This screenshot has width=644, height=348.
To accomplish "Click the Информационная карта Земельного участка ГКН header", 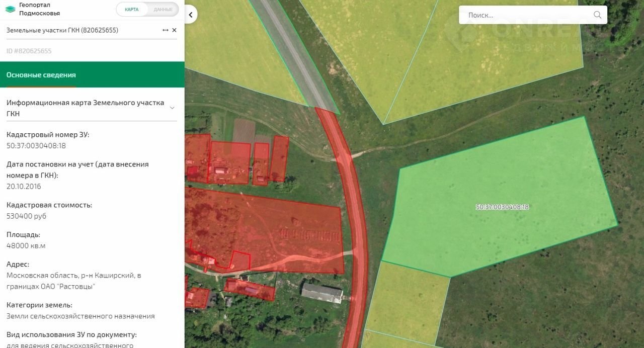I will [86, 108].
